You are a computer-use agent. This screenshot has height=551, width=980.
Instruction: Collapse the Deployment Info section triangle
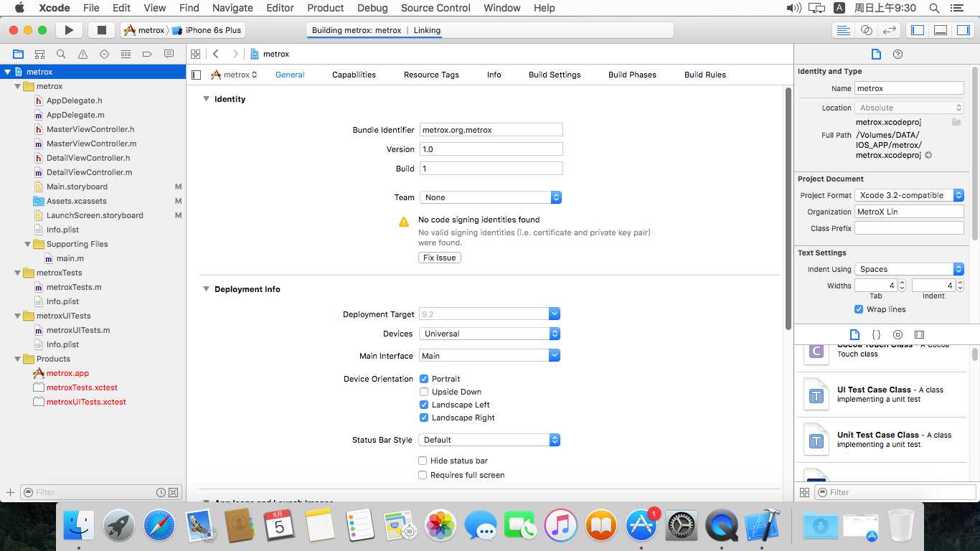coord(206,289)
